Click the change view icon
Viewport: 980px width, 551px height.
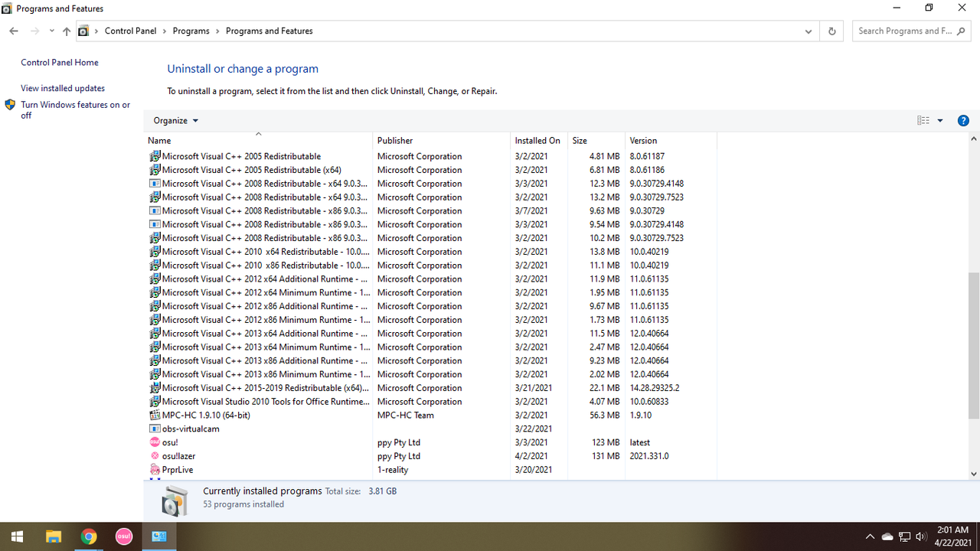[923, 121]
